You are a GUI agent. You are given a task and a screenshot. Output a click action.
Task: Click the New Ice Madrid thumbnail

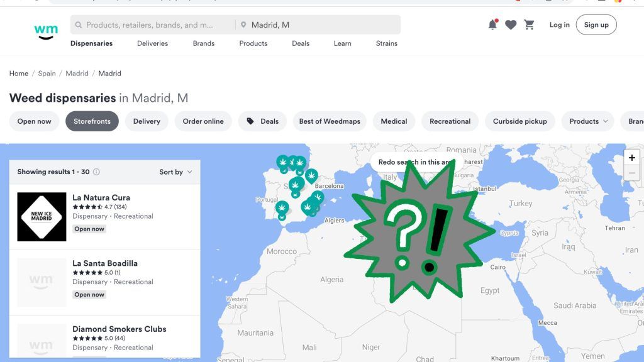pos(42,217)
